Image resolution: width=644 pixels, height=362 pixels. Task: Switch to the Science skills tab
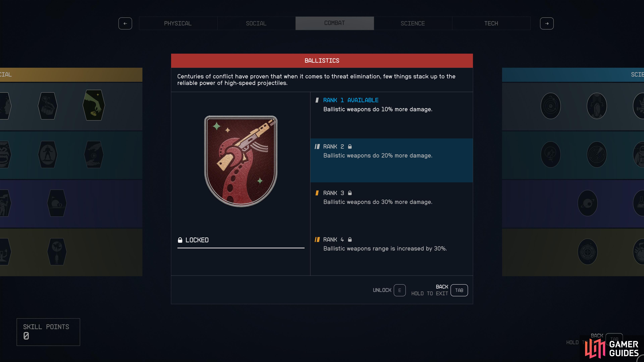[413, 23]
